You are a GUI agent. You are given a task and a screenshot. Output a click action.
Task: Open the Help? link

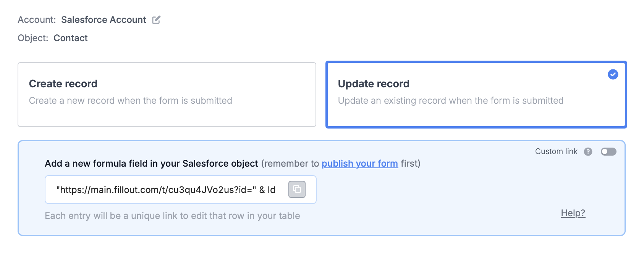click(x=573, y=213)
